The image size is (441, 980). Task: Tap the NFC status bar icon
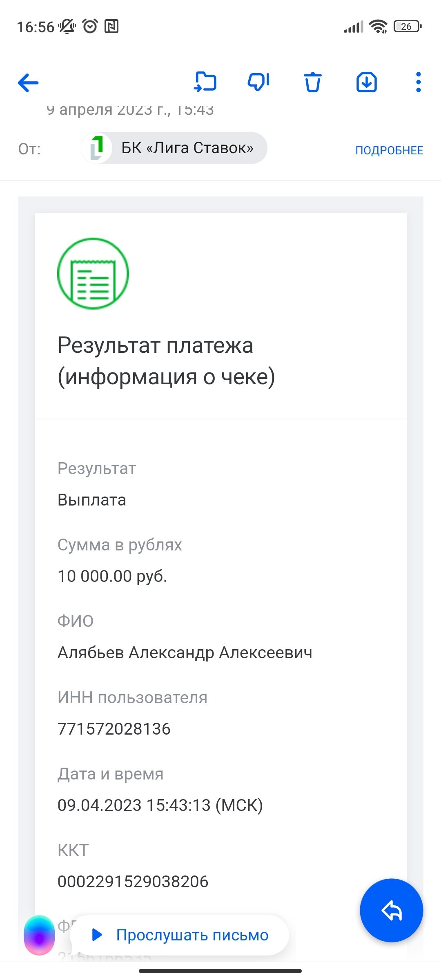pos(111,27)
